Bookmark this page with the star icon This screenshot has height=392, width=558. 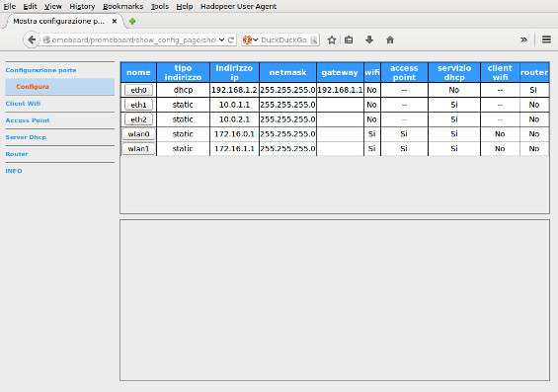tap(332, 39)
